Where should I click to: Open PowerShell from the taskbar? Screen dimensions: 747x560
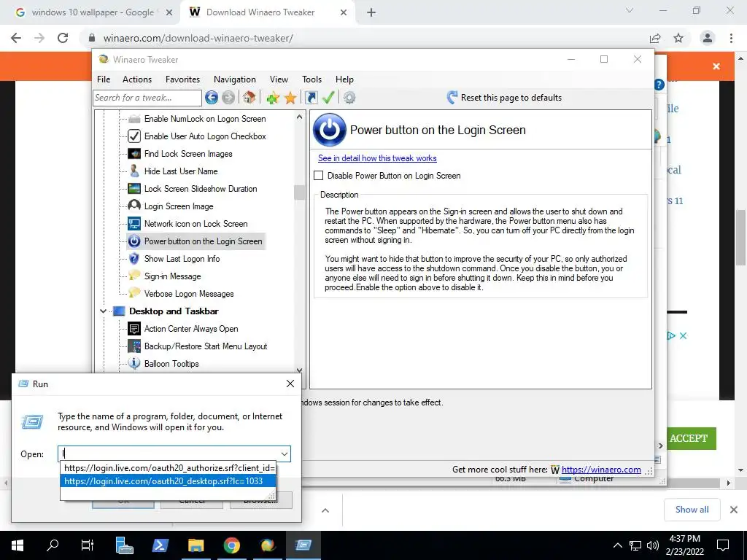[x=160, y=545]
